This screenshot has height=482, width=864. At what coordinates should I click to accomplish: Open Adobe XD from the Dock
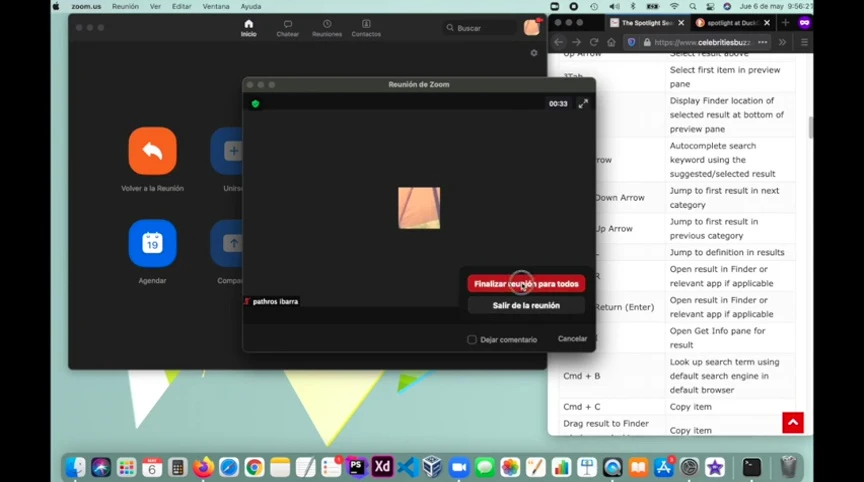(382, 467)
